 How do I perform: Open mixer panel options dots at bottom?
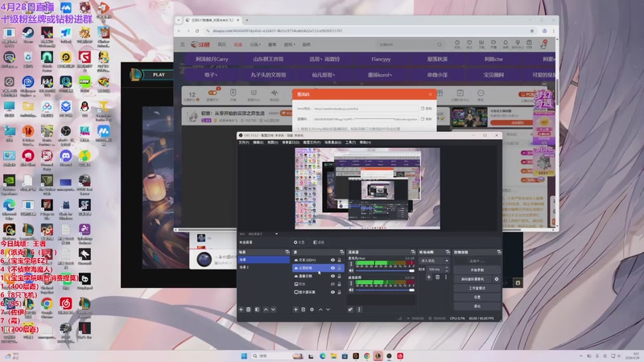pos(359,310)
